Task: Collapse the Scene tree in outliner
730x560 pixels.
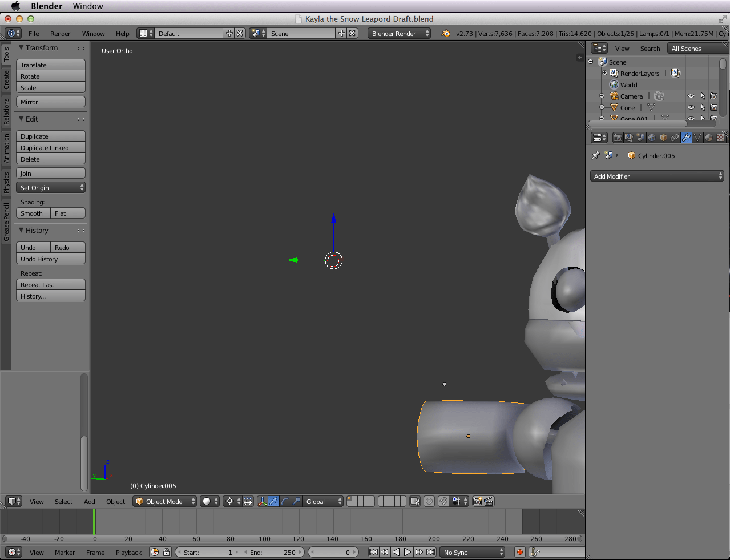Action: click(591, 62)
